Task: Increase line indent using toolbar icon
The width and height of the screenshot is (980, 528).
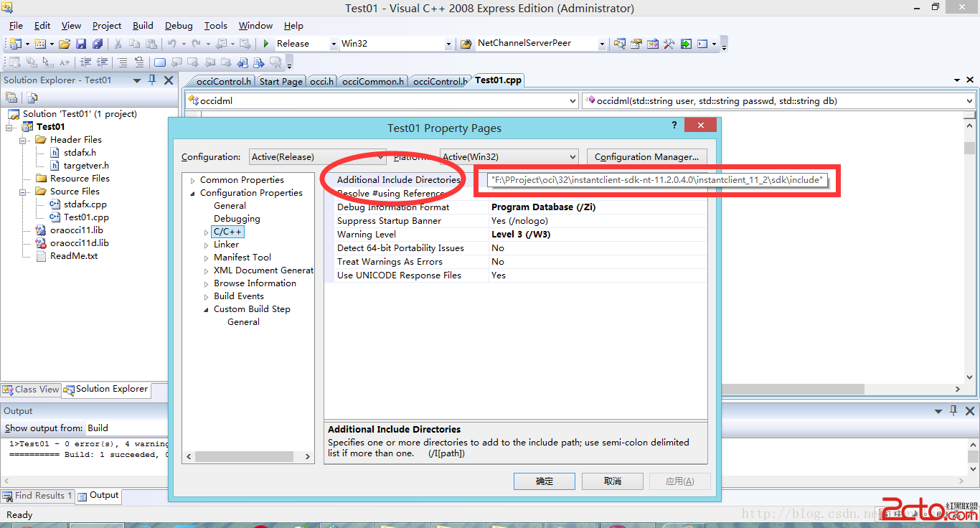Action: click(x=103, y=62)
